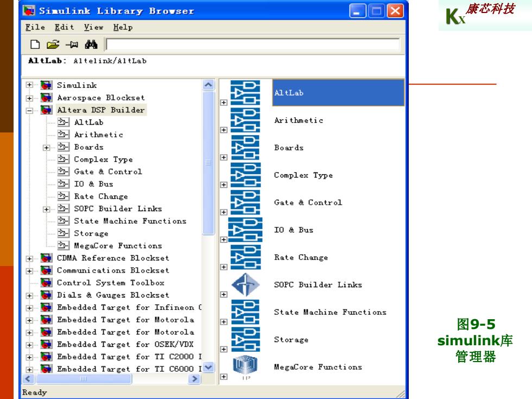The height and width of the screenshot is (399, 532).
Task: Click the SOPC Builder Links compass icon
Action: 245,284
